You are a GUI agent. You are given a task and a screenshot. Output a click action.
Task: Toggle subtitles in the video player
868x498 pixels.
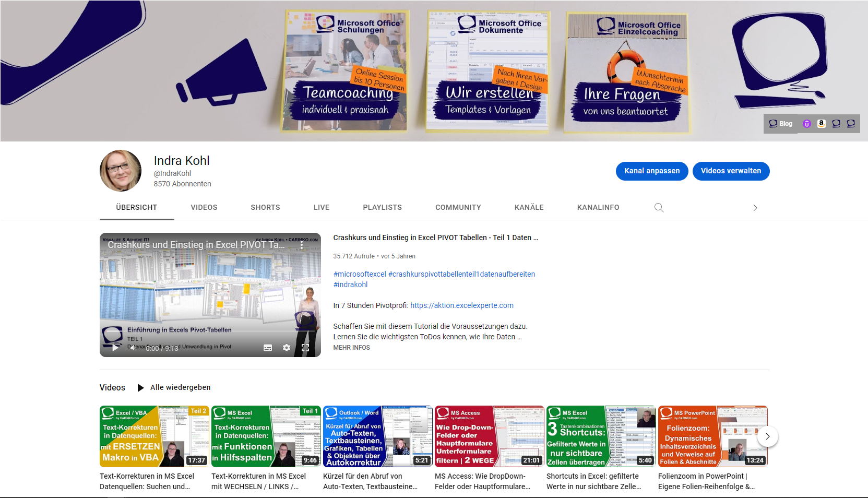tap(268, 348)
